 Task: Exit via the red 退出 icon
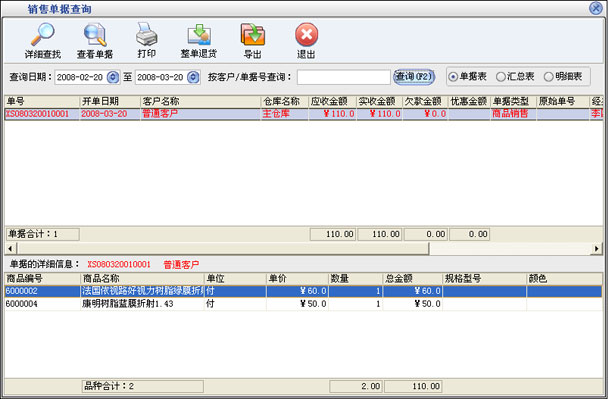point(306,41)
